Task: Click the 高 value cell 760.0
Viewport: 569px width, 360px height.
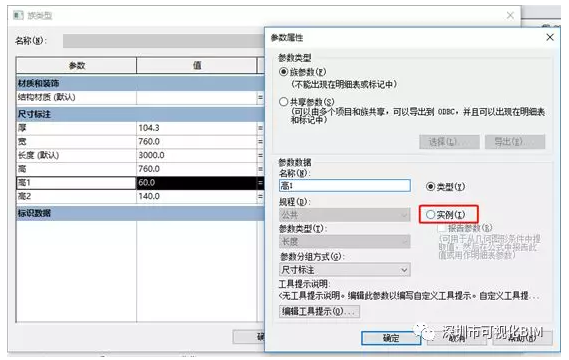Action: [197, 169]
